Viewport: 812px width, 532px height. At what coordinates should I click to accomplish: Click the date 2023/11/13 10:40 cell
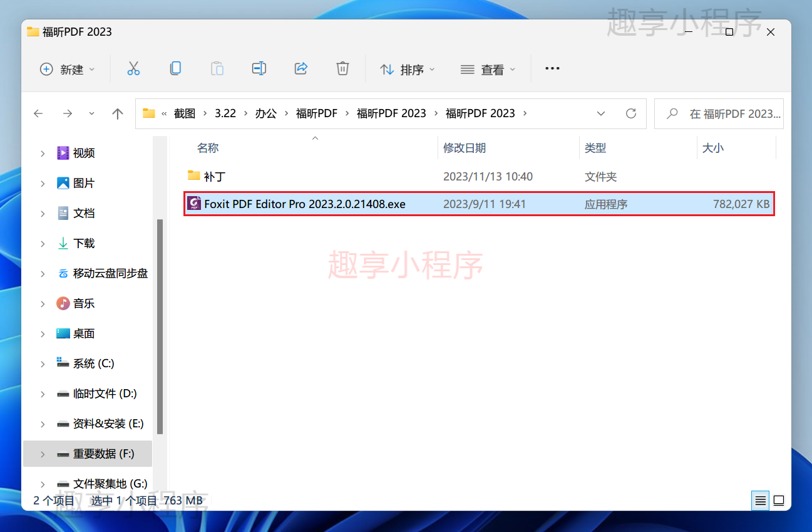pyautogui.click(x=488, y=177)
